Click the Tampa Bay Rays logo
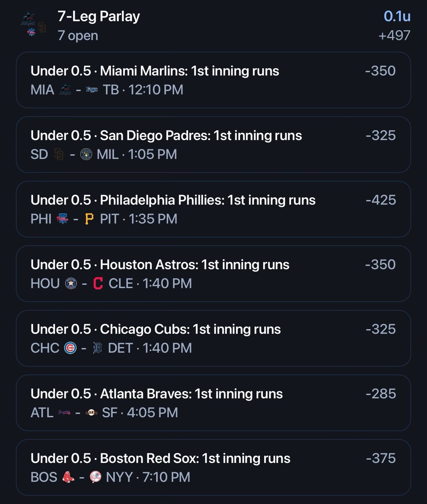This screenshot has height=504, width=427. coord(92,90)
